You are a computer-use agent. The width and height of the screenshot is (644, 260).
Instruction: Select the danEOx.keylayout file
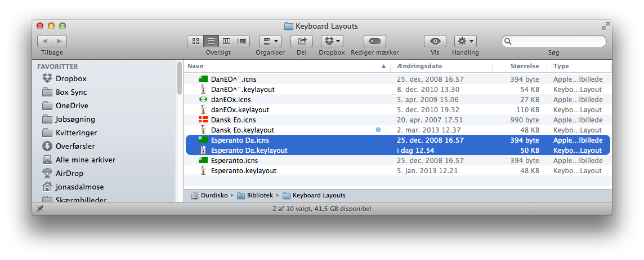click(x=240, y=109)
